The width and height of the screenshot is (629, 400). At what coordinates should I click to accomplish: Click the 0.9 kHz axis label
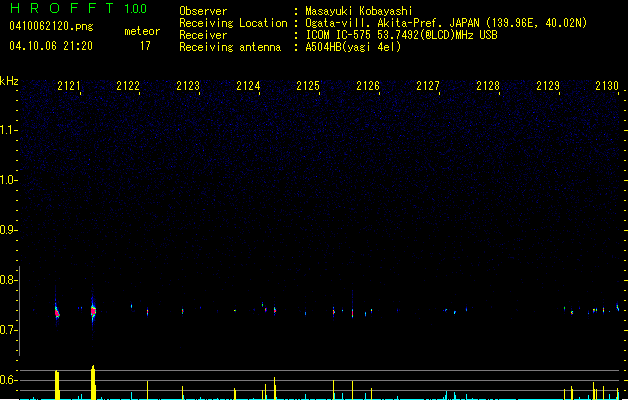tap(8, 230)
